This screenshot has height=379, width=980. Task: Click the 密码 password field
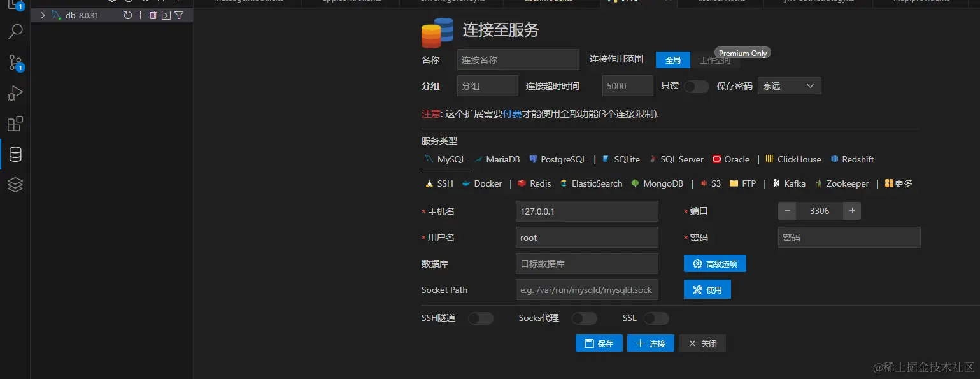849,238
